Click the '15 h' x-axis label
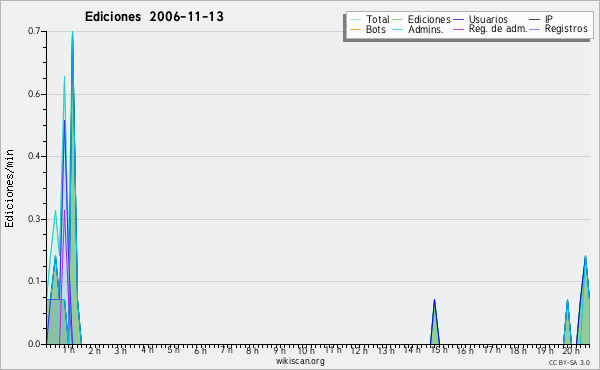The width and height of the screenshot is (600, 370). [x=439, y=350]
